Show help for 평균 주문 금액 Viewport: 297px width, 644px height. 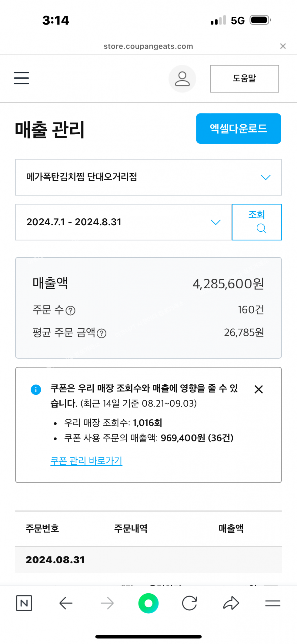click(102, 334)
